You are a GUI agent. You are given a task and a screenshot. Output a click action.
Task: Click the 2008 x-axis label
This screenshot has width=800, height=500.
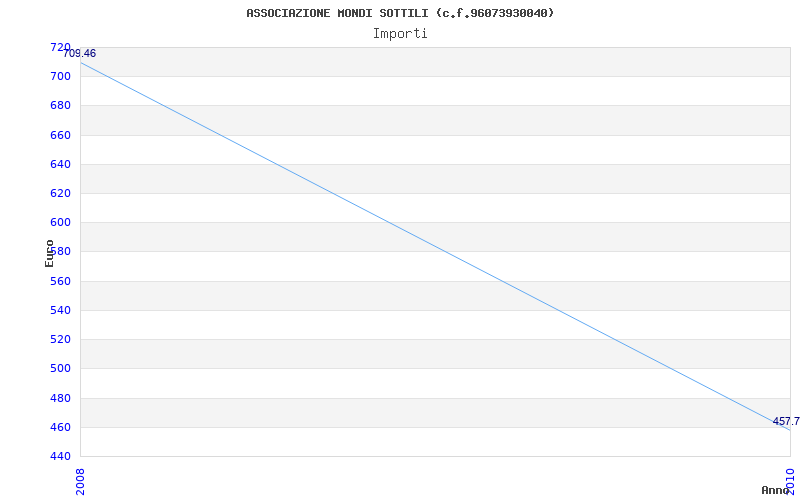coord(80,482)
